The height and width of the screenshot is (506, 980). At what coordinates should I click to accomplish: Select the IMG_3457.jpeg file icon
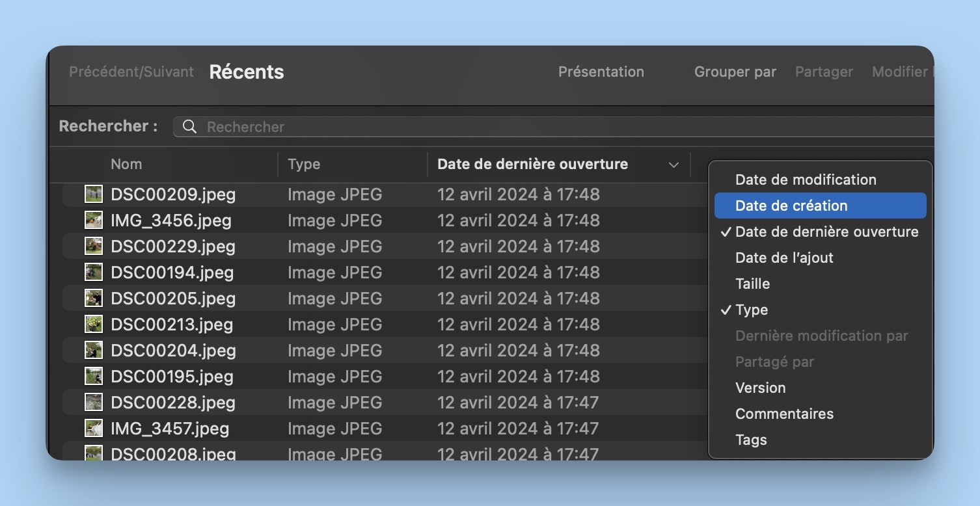(94, 429)
